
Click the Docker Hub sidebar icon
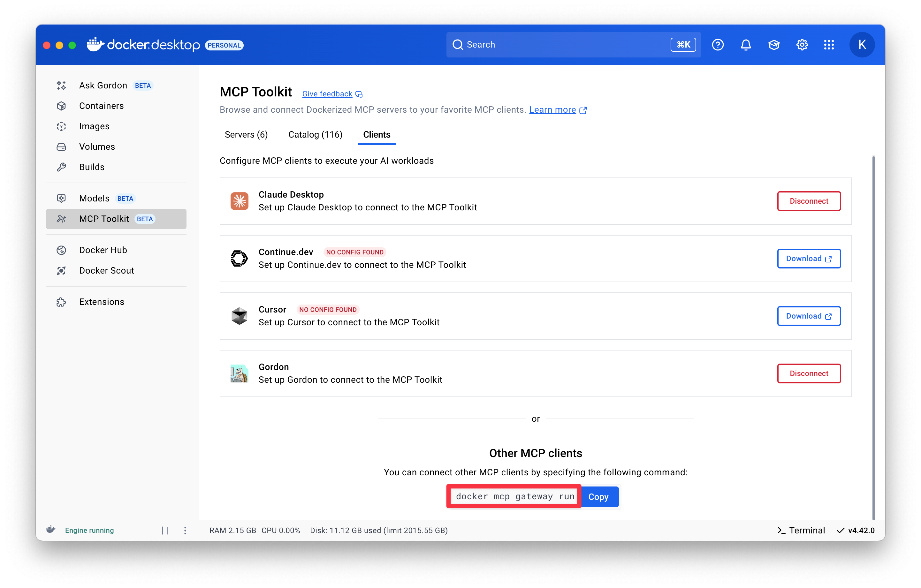click(x=61, y=250)
